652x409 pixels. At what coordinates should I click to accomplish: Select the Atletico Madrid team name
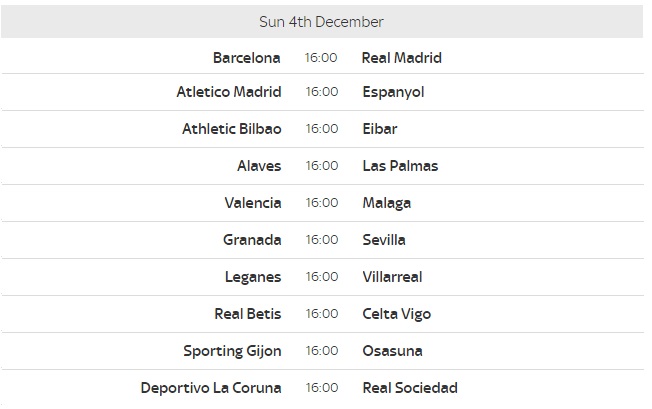coord(229,92)
